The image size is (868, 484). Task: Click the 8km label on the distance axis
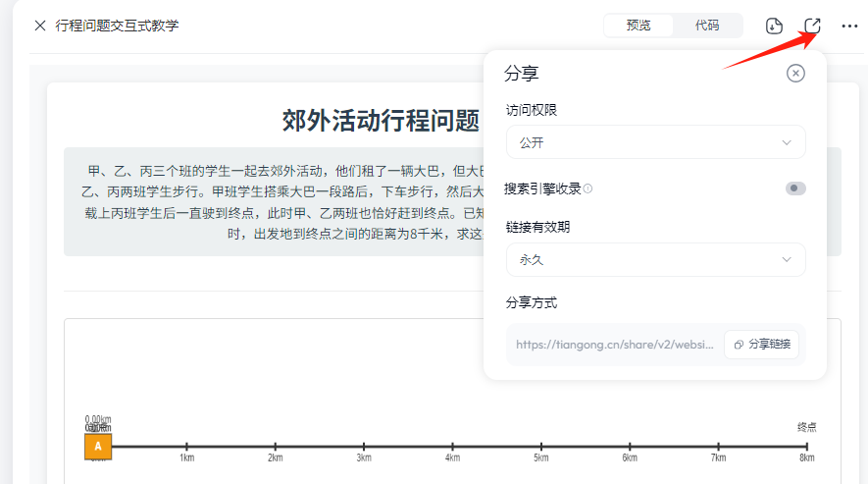(806, 457)
